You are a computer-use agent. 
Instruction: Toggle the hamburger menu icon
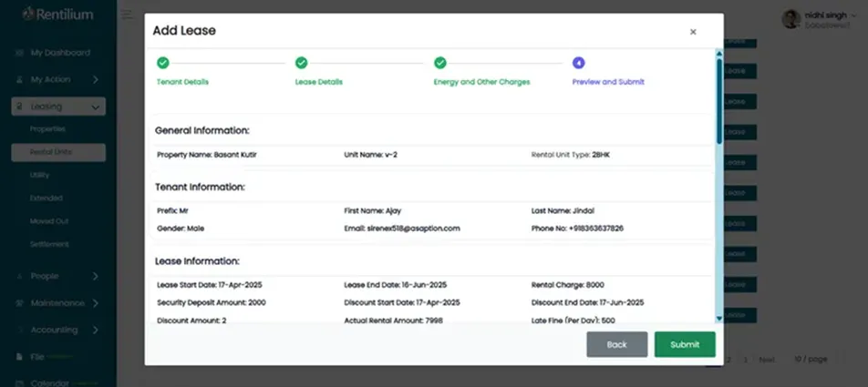(127, 15)
